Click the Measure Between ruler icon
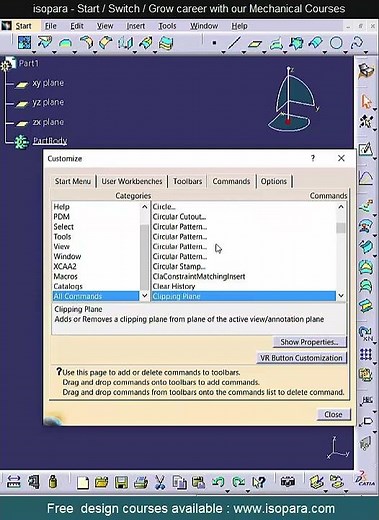This screenshot has width=379, height=520. pos(14,482)
